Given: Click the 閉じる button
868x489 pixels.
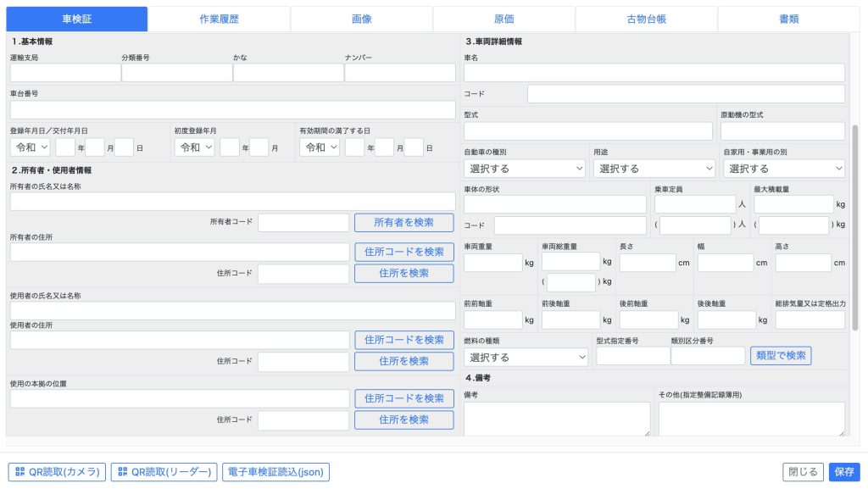Looking at the screenshot, I should pos(801,472).
